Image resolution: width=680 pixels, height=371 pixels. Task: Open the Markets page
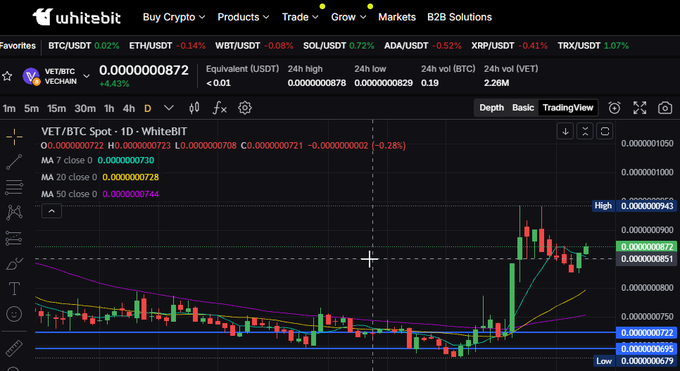click(x=397, y=17)
